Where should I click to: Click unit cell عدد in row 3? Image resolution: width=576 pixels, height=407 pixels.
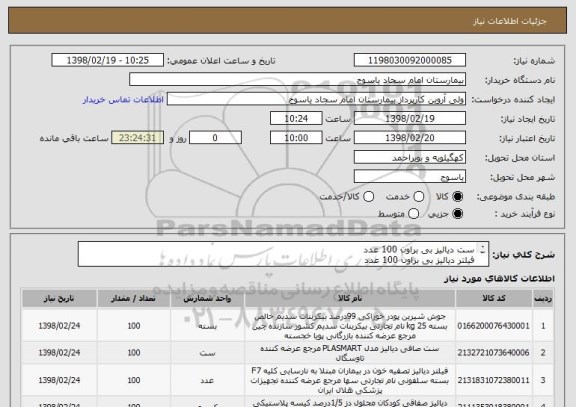tap(207, 380)
